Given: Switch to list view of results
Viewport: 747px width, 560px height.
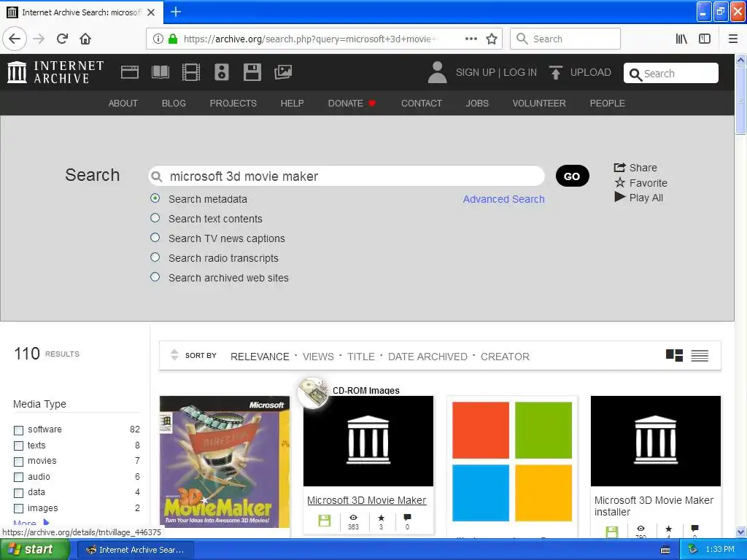Looking at the screenshot, I should [700, 355].
